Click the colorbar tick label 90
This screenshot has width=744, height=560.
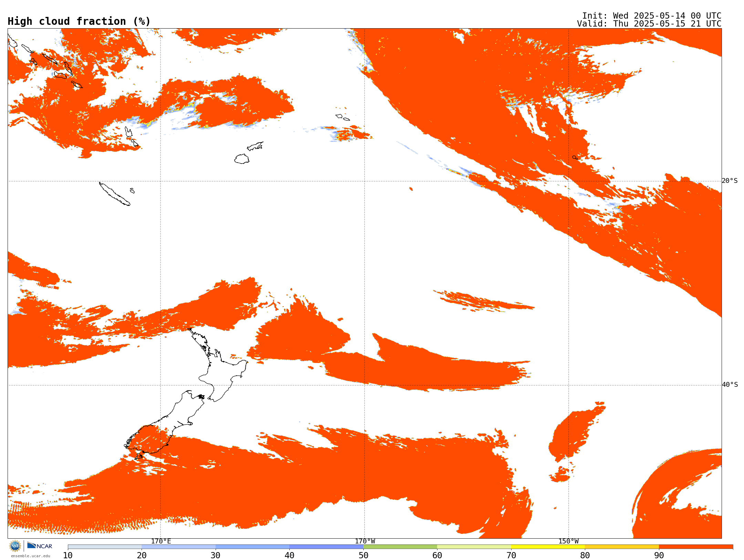[659, 556]
